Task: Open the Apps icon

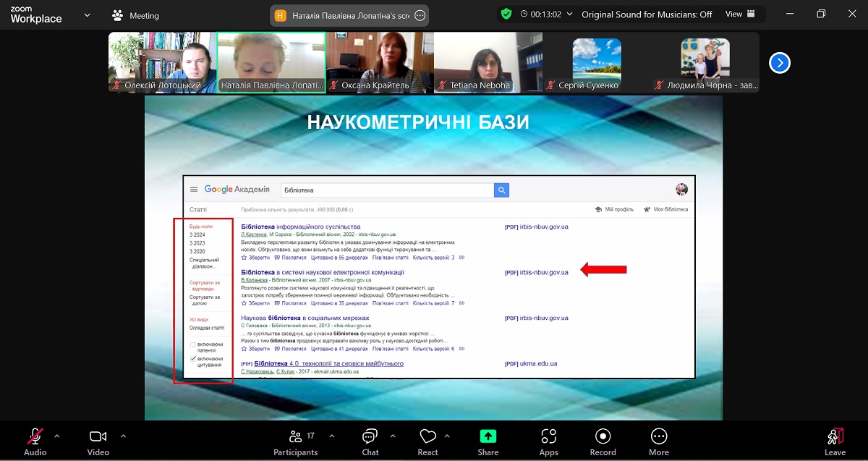Action: 548,436
